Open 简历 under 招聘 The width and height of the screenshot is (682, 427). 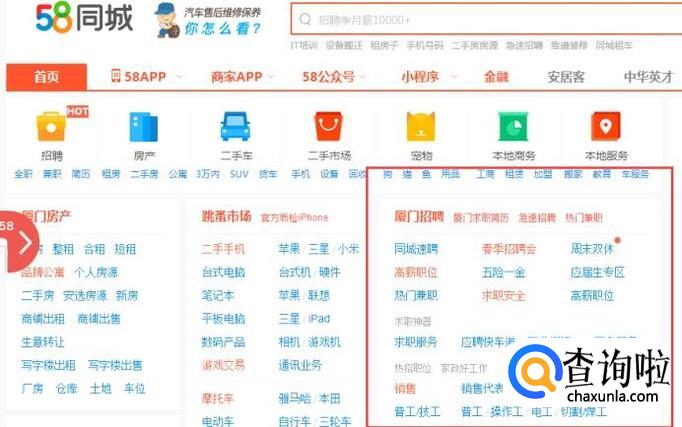pyautogui.click(x=80, y=174)
